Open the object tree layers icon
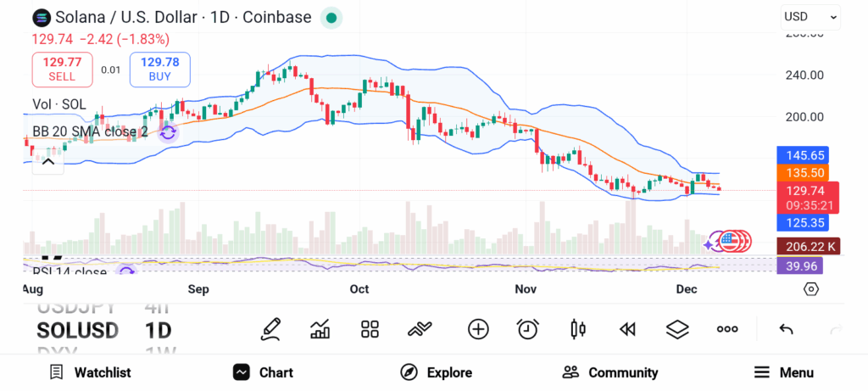This screenshot has width=868, height=391. pos(677,329)
